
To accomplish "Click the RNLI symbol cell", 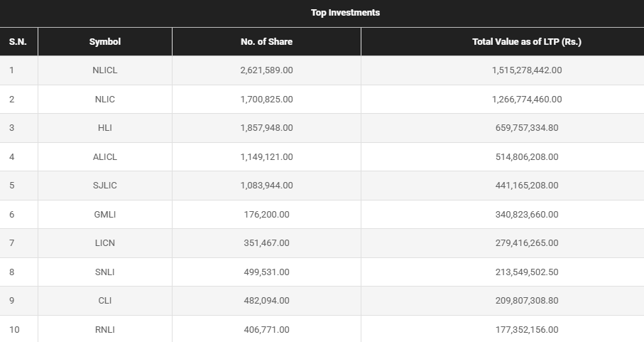I will click(x=104, y=330).
